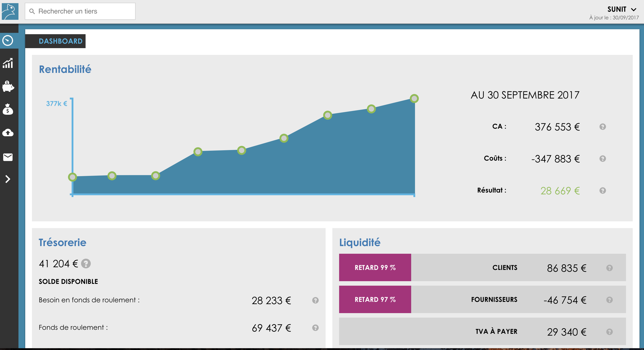
Task: Select the DASHBOARD tab
Action: [55, 41]
